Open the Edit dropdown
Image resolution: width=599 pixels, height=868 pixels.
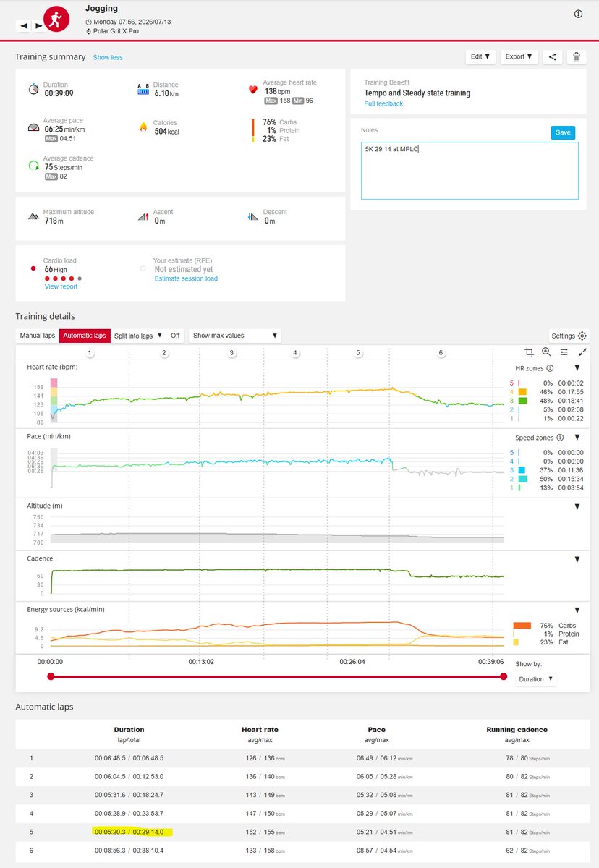(x=480, y=56)
